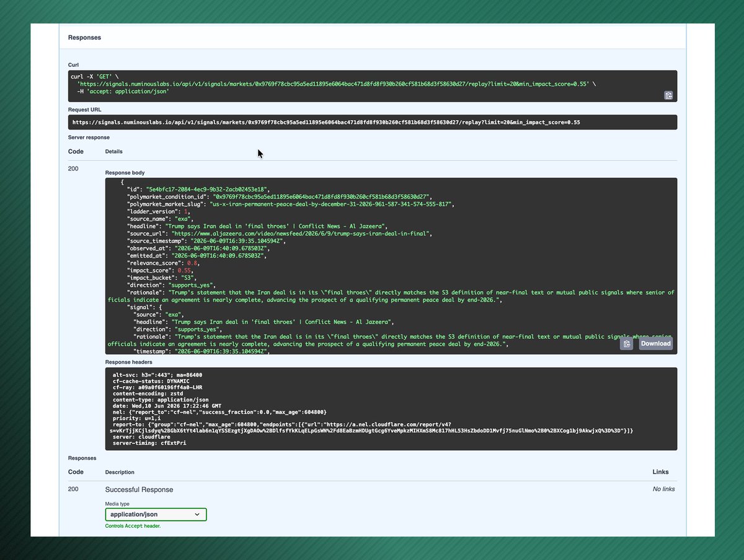
Task: Click the "Successful Response" description
Action: tap(139, 489)
